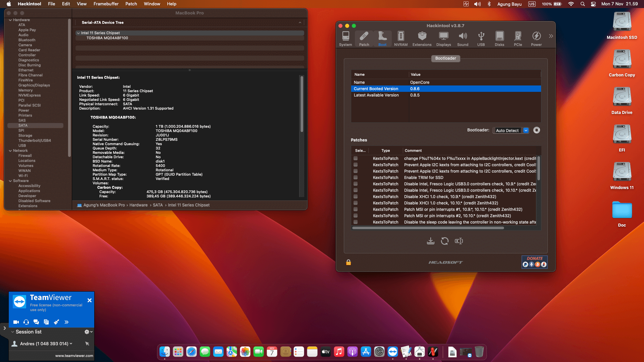
Task: Open the Bootloader Auto Detect dropdown
Action: [x=512, y=130]
